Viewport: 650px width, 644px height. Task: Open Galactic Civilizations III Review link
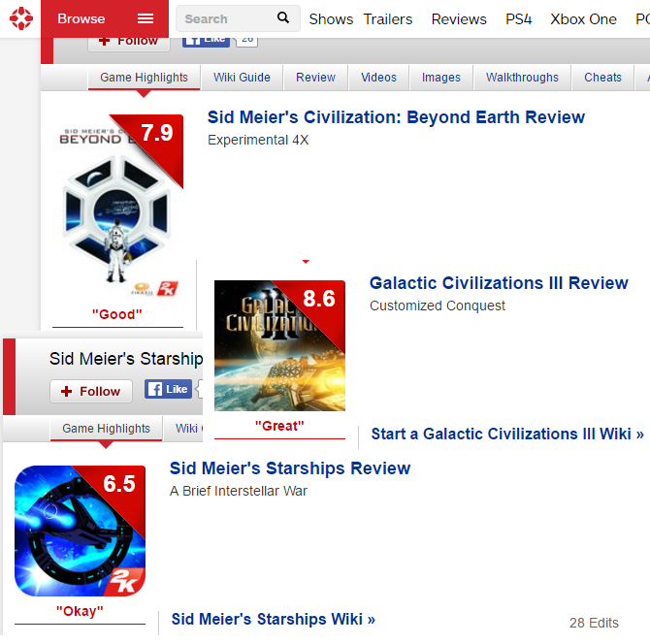coord(499,283)
